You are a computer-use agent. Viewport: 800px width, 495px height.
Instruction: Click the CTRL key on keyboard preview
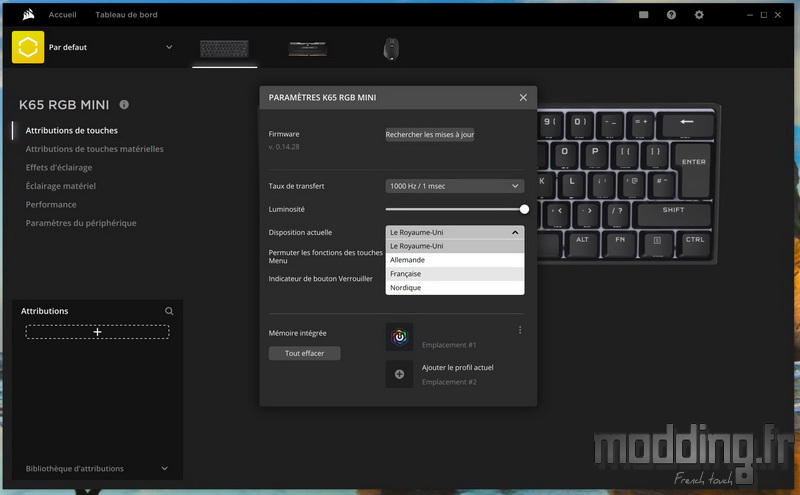pos(694,244)
